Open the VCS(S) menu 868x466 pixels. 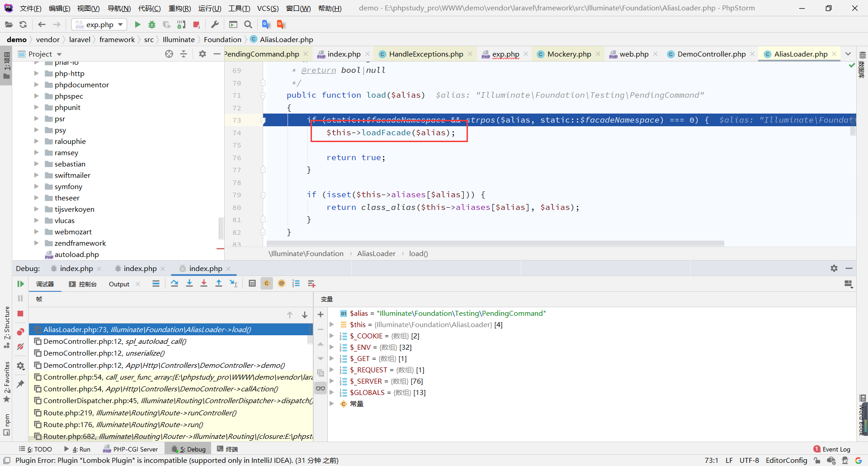(x=268, y=8)
